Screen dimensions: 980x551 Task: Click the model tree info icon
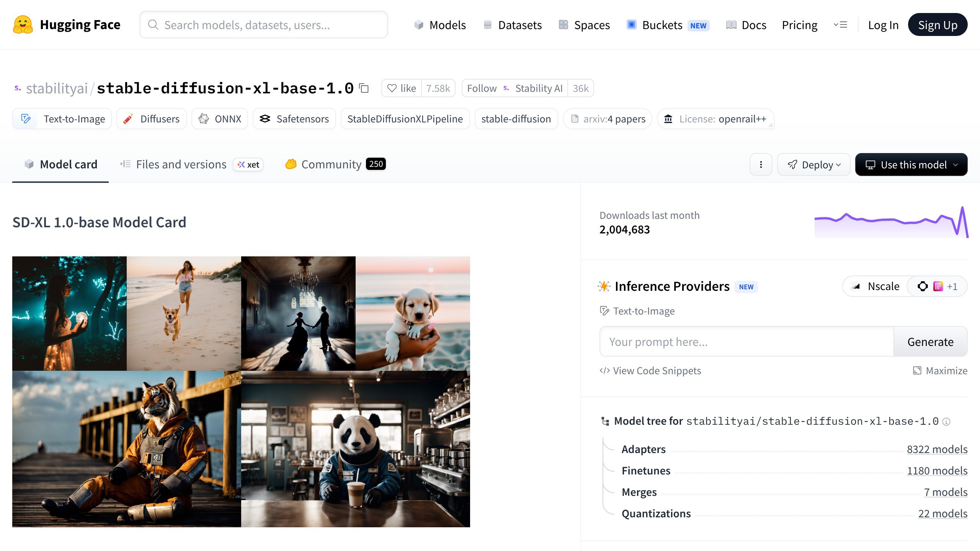pos(946,422)
